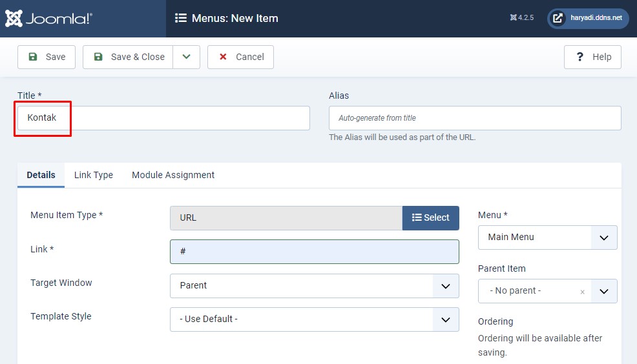The image size is (637, 364).
Task: Open the Help page
Action: 592,57
